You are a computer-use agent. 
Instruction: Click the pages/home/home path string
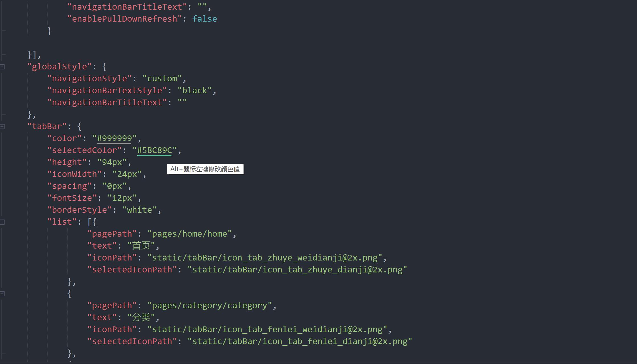tap(190, 234)
